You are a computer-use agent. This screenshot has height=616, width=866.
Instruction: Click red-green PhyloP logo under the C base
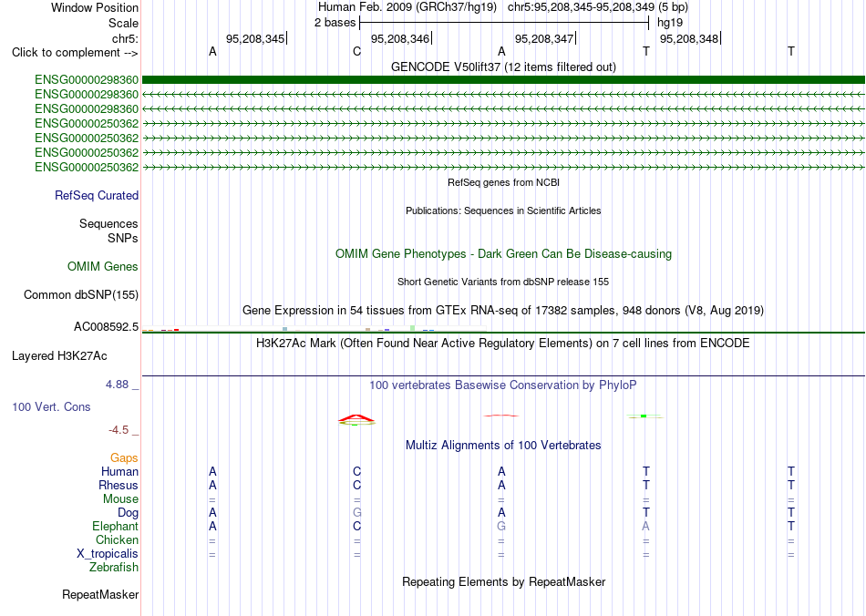coord(356,421)
